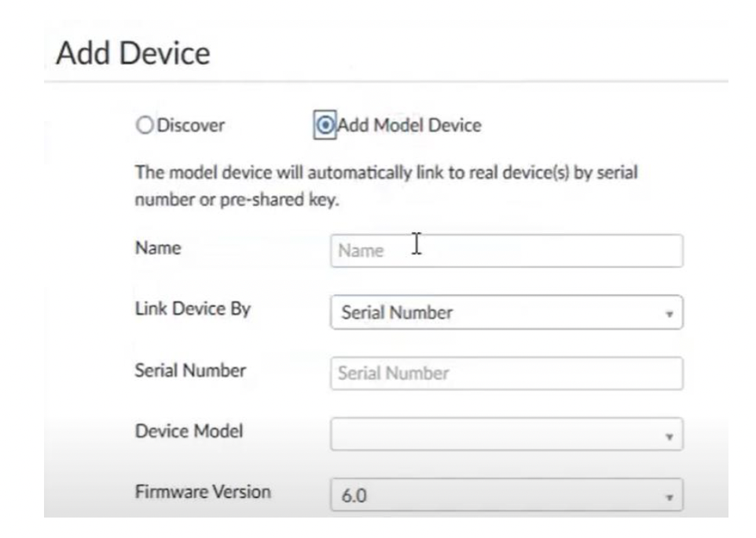The height and width of the screenshot is (538, 756).
Task: Expand Device Model using its arrow
Action: [669, 435]
